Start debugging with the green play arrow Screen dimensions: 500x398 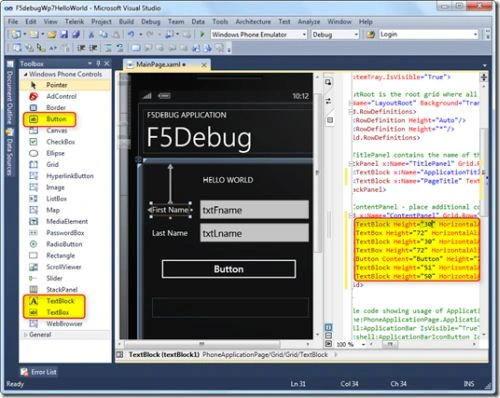point(202,34)
